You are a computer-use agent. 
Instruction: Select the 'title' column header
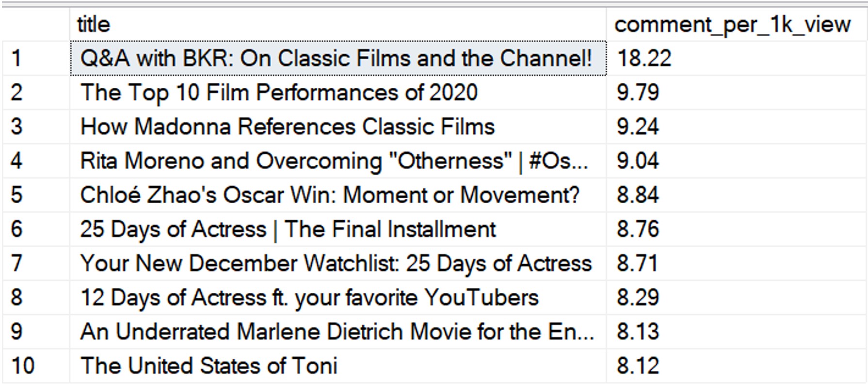tap(338, 24)
